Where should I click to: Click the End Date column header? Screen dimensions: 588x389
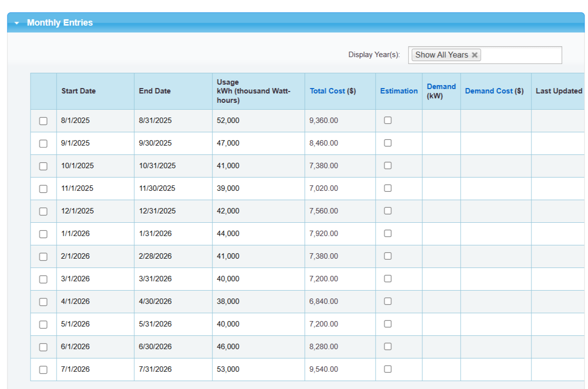coord(154,91)
